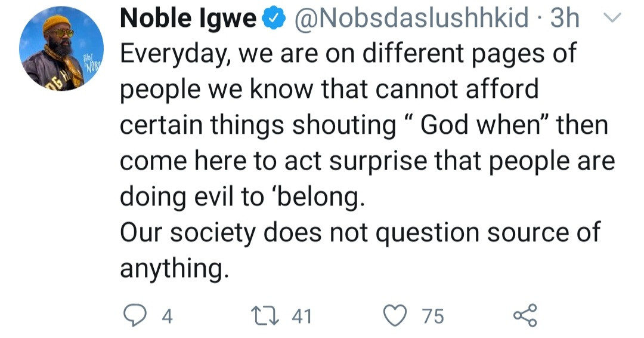View the 75 likes count
The width and height of the screenshot is (644, 338).
point(433,316)
